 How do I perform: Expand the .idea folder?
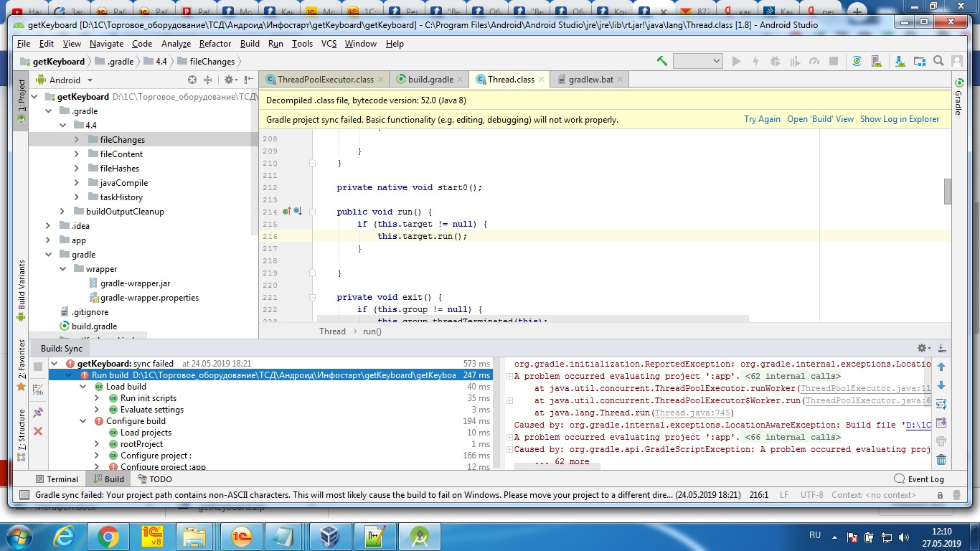tap(48, 226)
